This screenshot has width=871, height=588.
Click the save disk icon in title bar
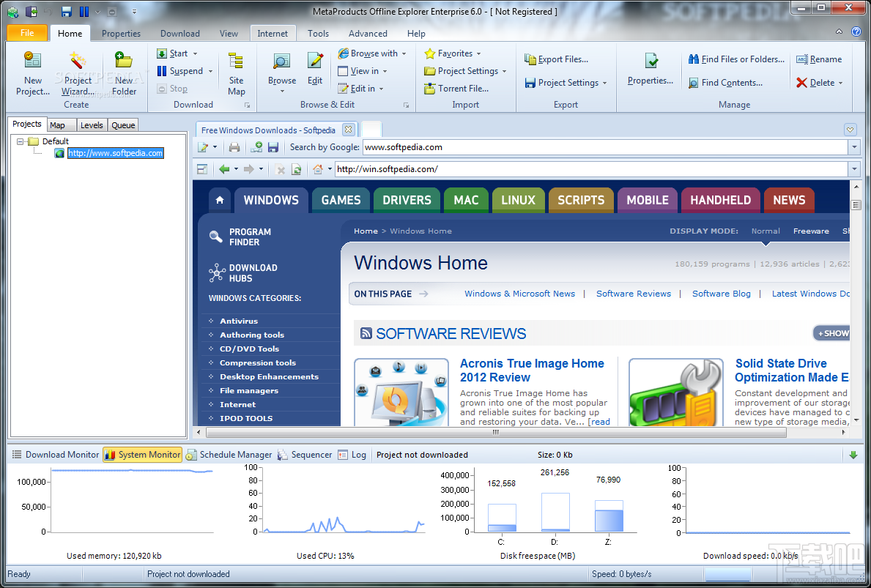pos(67,11)
